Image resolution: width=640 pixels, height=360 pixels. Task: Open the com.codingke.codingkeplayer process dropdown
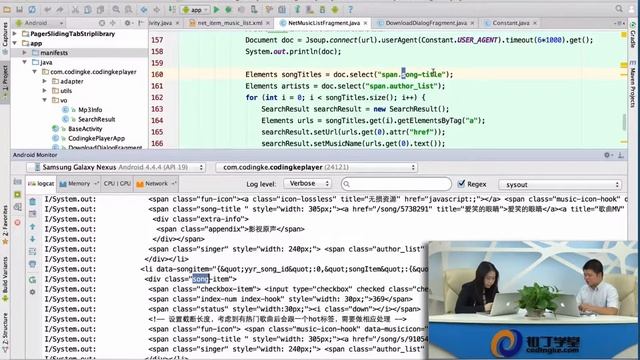click(x=316, y=167)
